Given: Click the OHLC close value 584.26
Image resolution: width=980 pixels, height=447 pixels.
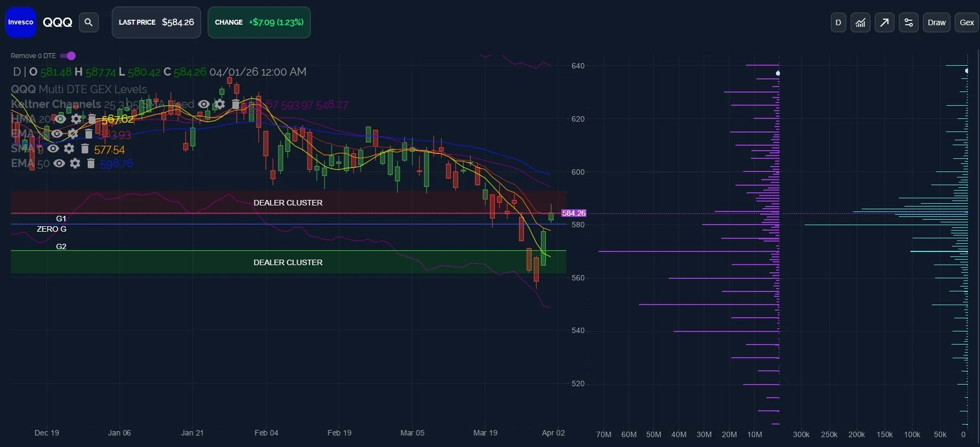Looking at the screenshot, I should 190,72.
